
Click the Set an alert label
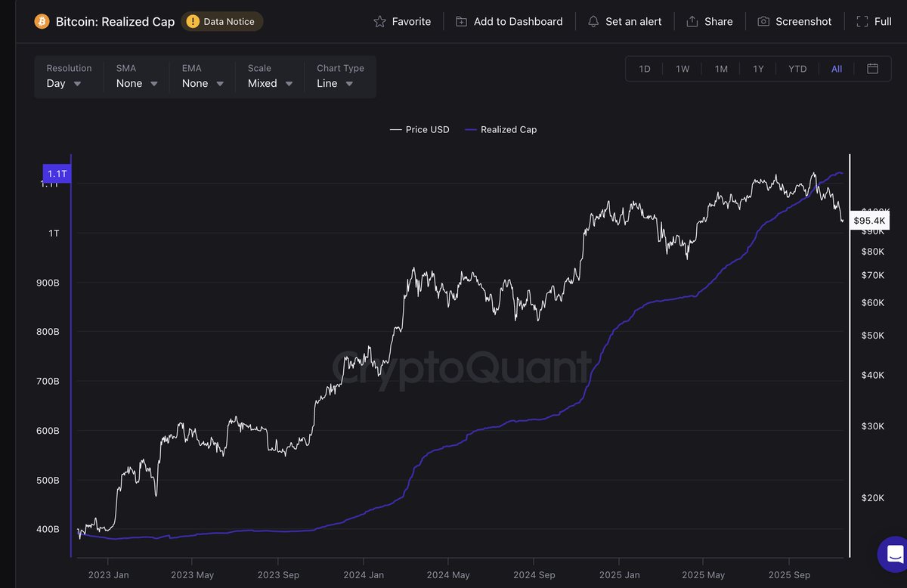pos(633,21)
